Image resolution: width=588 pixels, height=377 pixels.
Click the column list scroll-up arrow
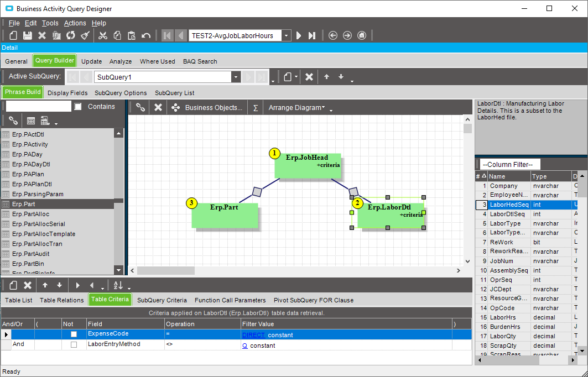tap(581, 176)
